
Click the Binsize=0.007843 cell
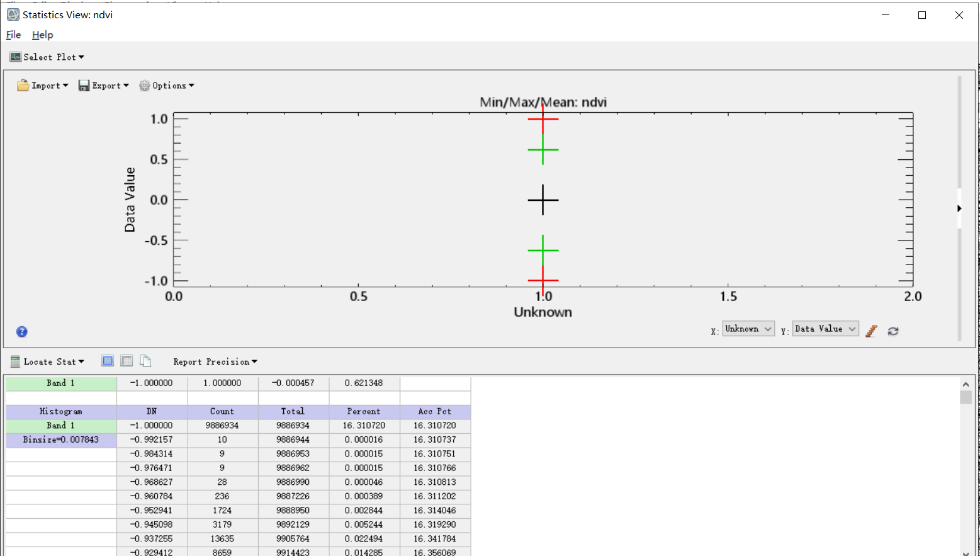click(61, 440)
